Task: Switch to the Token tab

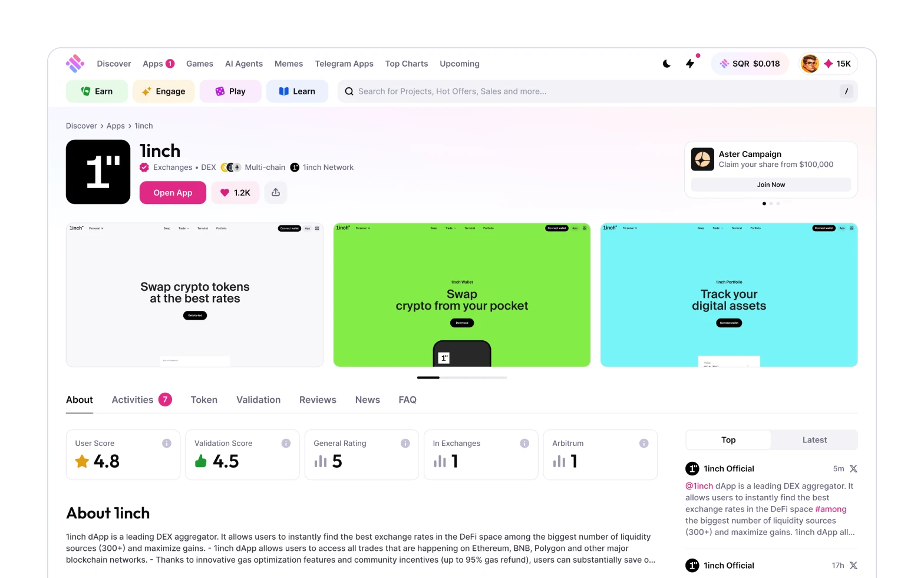Action: 204,400
